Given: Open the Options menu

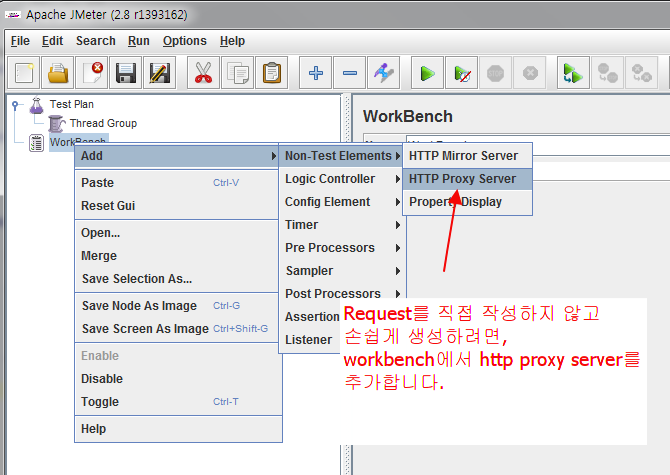Looking at the screenshot, I should pos(185,41).
